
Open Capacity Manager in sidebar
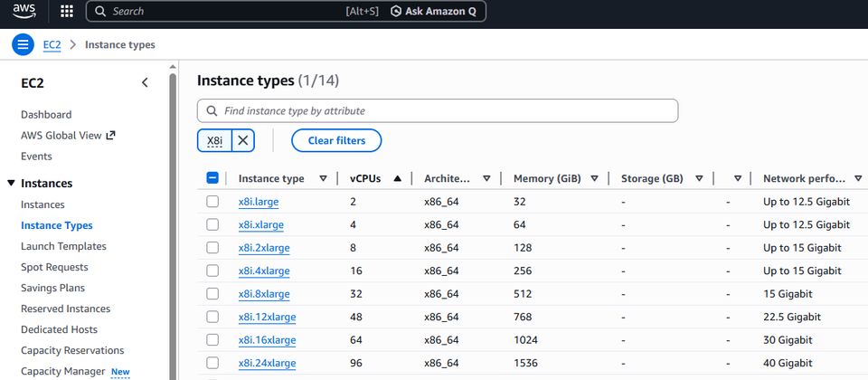62,371
